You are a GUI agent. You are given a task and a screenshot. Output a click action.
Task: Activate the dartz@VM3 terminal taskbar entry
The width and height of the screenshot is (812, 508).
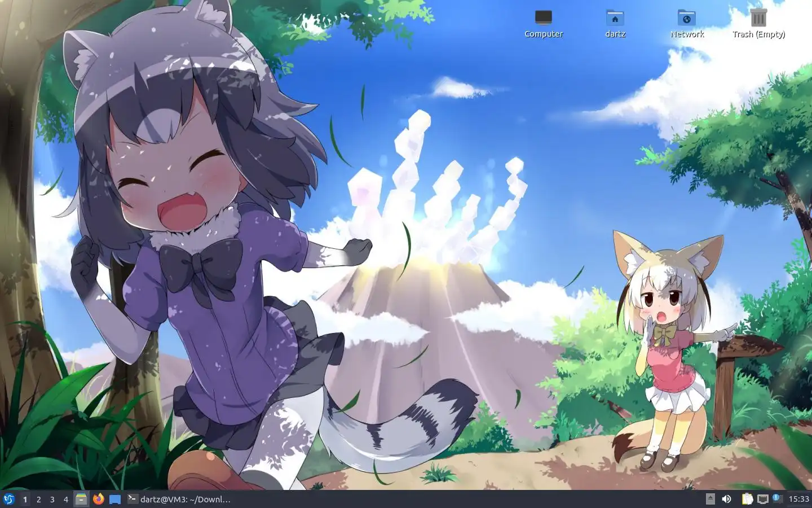179,499
